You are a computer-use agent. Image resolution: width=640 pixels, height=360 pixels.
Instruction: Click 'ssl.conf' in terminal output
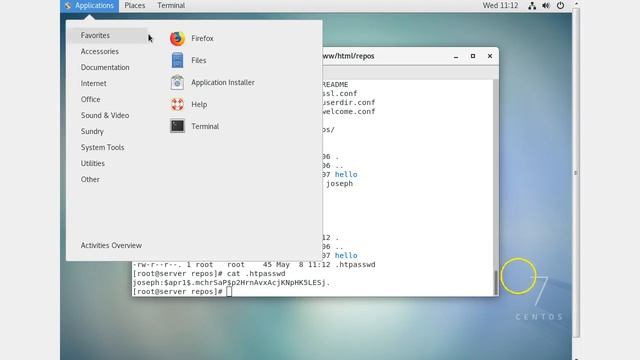pyautogui.click(x=340, y=93)
